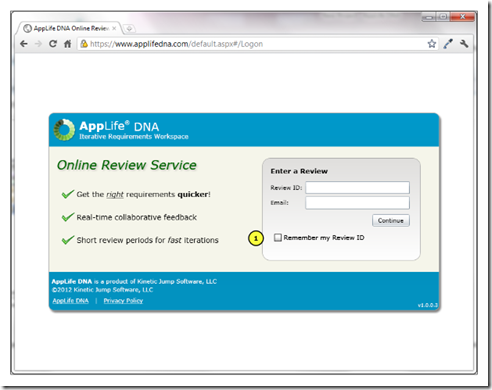Enable Remember my Review ID checkbox

278,237
